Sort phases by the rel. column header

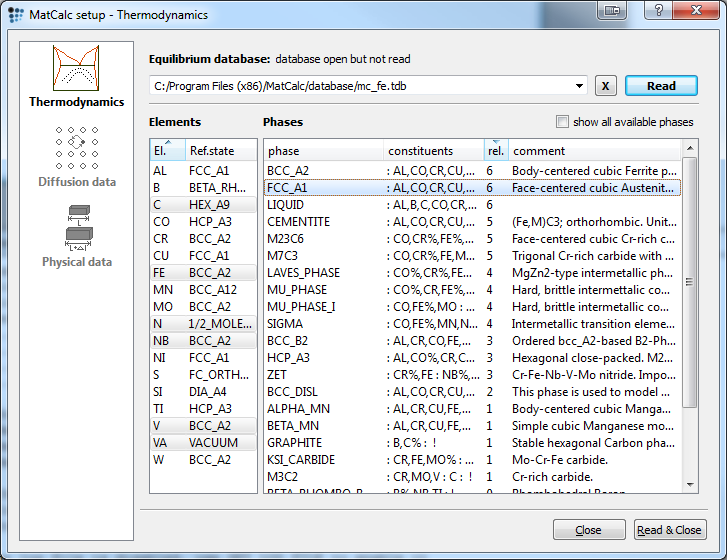tap(495, 151)
